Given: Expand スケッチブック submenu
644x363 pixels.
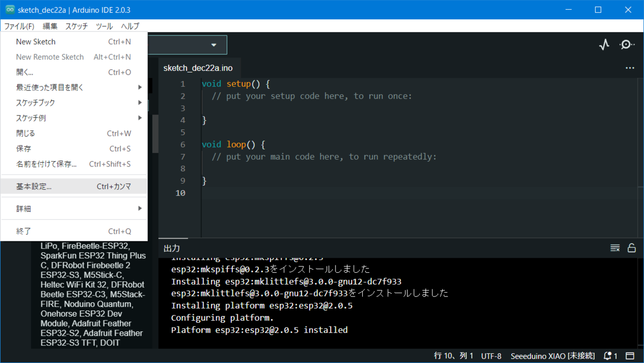Looking at the screenshot, I should [x=74, y=103].
